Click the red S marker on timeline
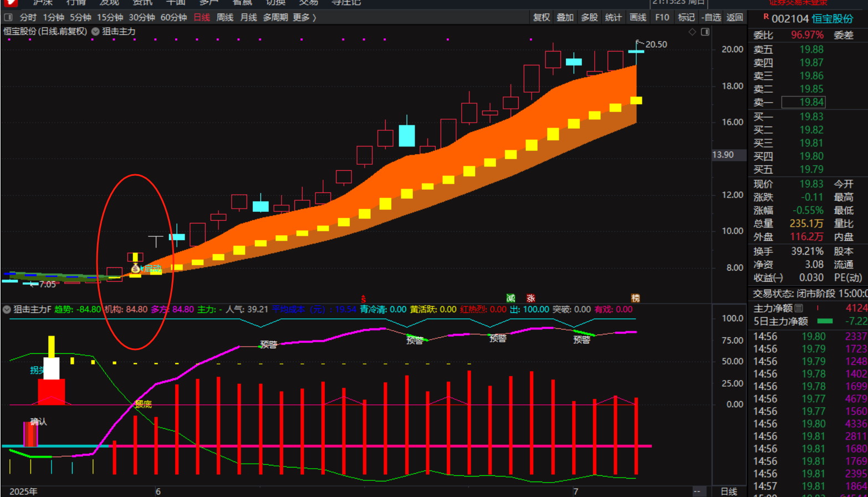The image size is (868, 497). (x=364, y=299)
